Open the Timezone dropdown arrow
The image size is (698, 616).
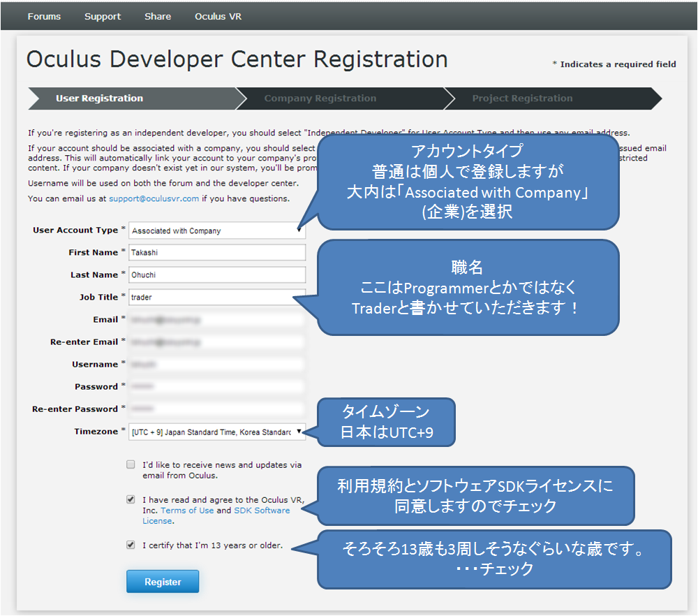click(299, 432)
